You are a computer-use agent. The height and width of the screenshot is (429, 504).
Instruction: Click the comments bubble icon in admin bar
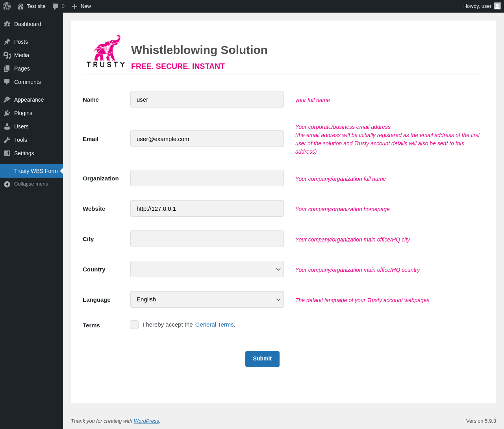pos(56,6)
